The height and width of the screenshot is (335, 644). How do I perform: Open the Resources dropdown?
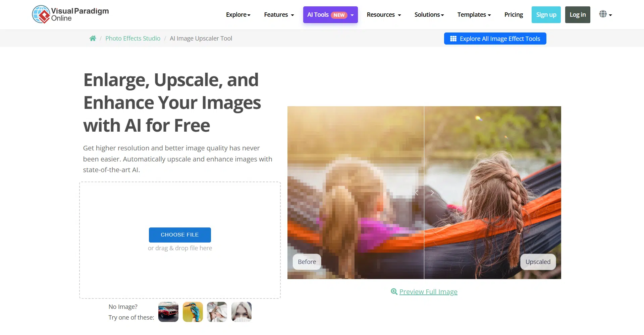point(384,15)
